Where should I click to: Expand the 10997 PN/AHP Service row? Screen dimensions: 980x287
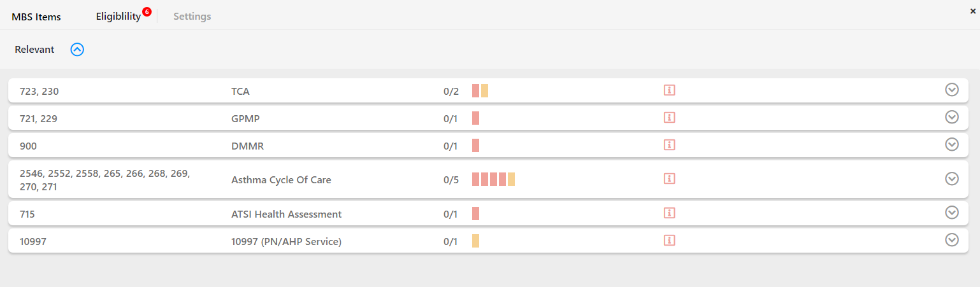point(952,240)
